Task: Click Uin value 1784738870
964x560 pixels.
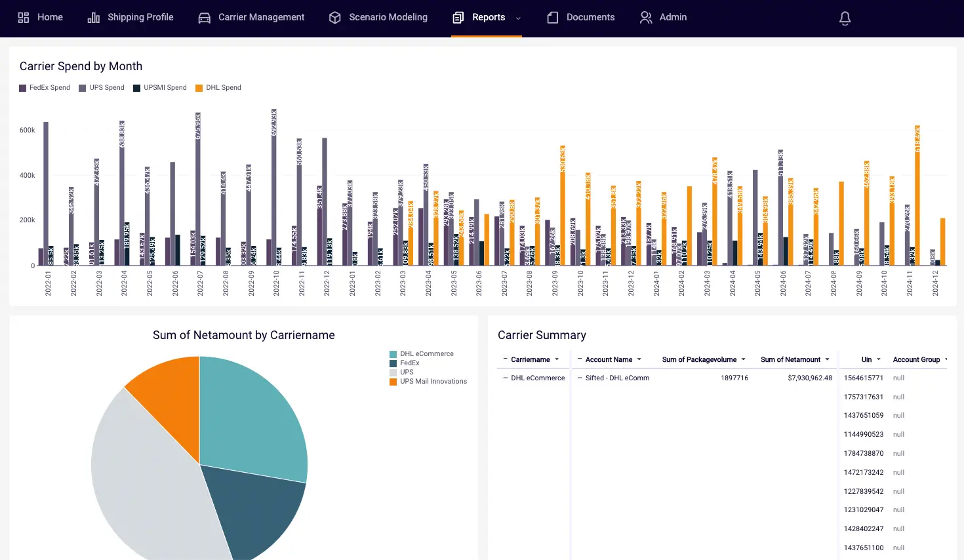Action: (x=863, y=453)
